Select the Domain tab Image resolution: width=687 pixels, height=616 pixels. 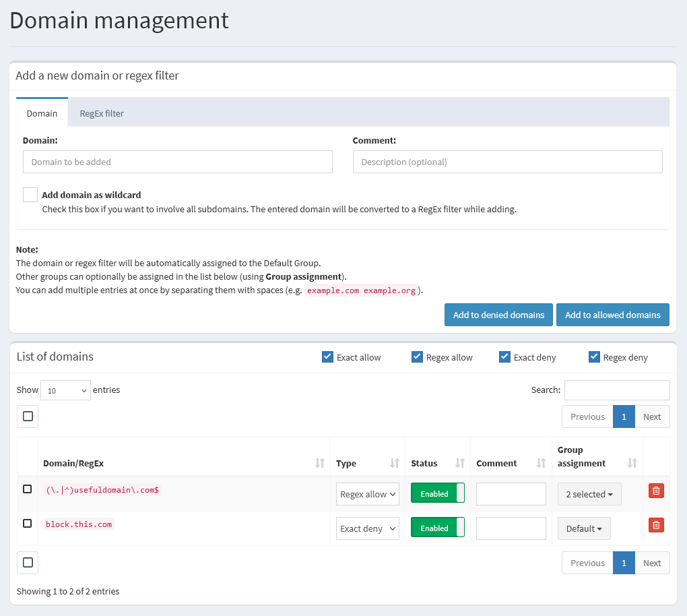click(x=42, y=113)
